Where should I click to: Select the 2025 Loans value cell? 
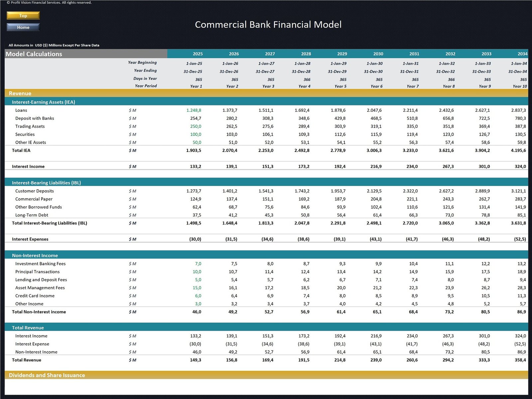(x=194, y=110)
